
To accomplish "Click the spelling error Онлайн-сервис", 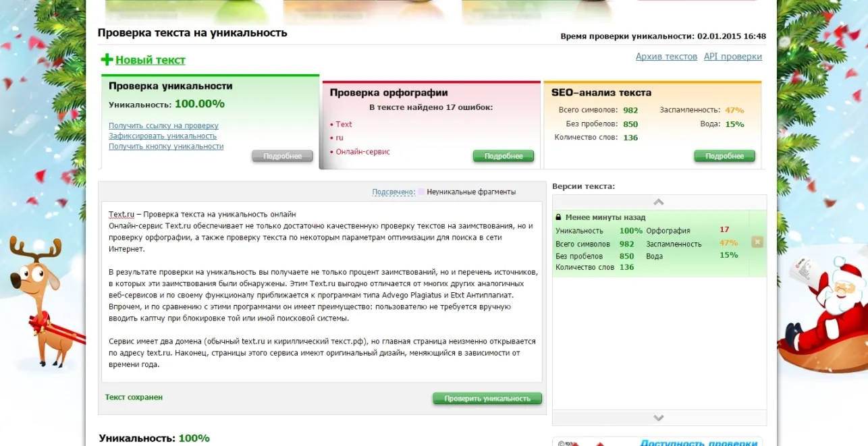I will [x=363, y=152].
